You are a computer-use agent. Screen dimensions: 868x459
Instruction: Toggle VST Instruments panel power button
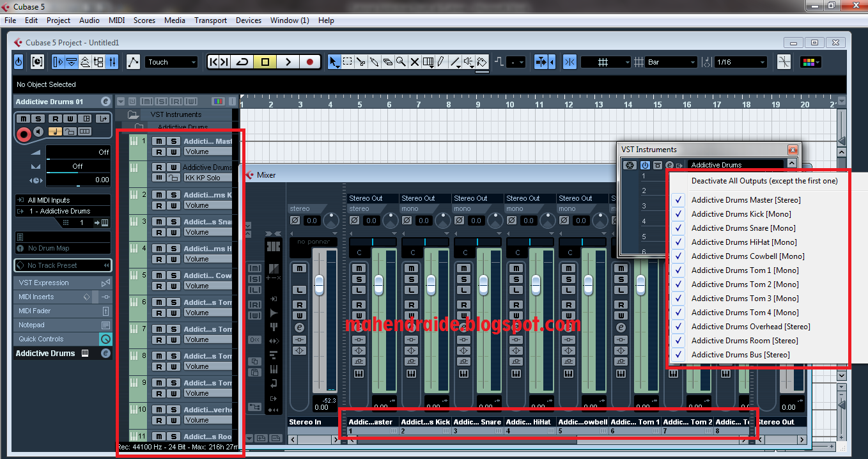[644, 165]
